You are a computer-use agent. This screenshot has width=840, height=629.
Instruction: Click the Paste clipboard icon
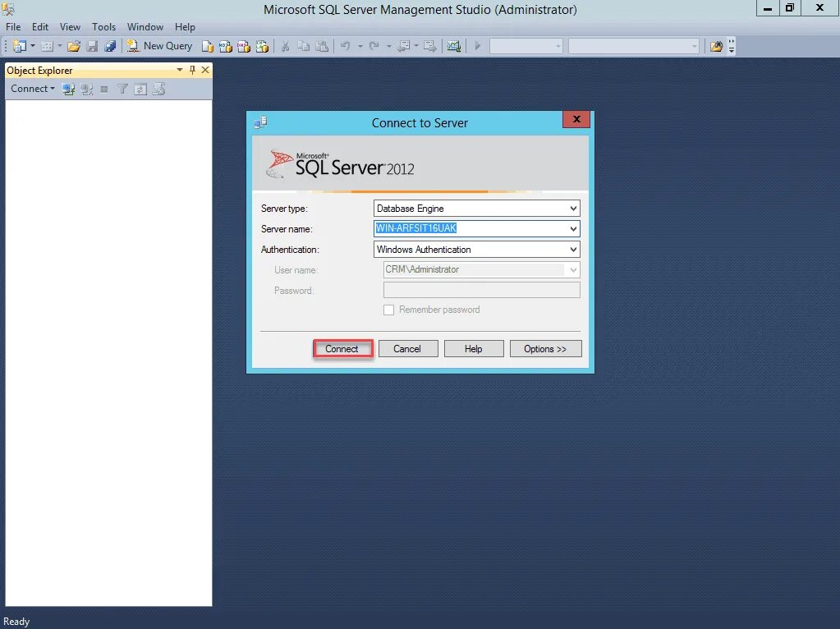(x=322, y=46)
